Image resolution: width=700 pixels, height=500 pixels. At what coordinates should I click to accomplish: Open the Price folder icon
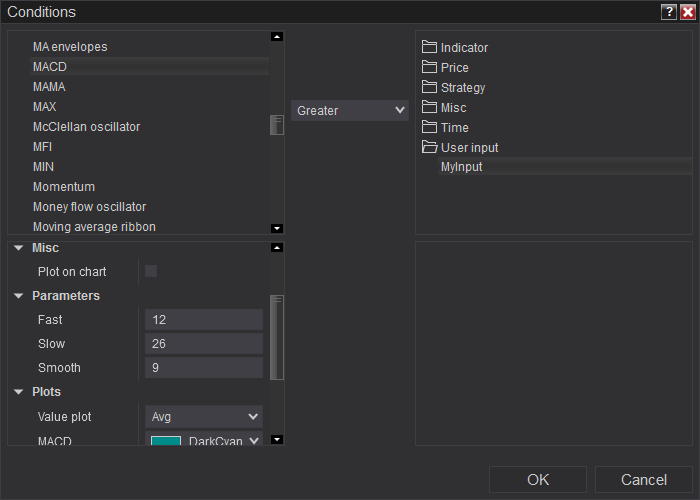pos(430,68)
